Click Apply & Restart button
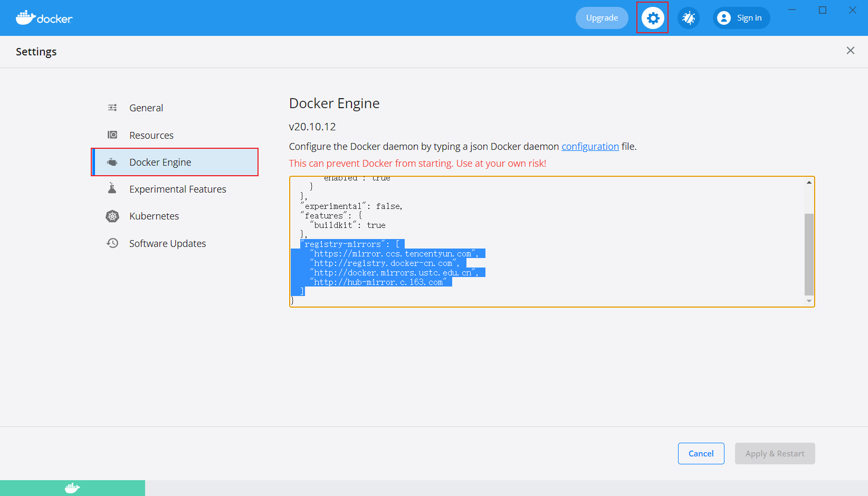The image size is (868, 496). click(x=775, y=453)
